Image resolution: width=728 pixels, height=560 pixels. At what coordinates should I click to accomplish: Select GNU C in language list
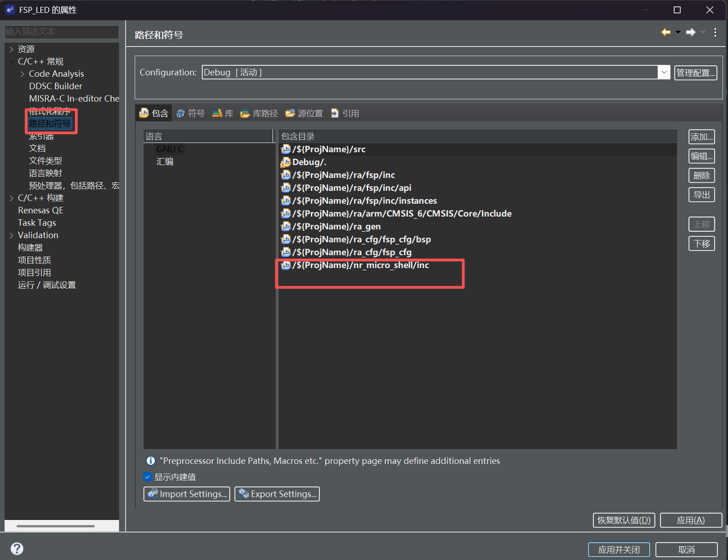pos(170,149)
